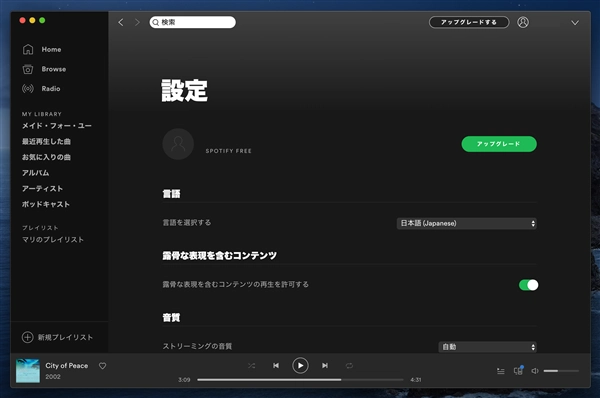Click the 露骨な表現を含むコンテンツの再生を許可する label

(236, 284)
